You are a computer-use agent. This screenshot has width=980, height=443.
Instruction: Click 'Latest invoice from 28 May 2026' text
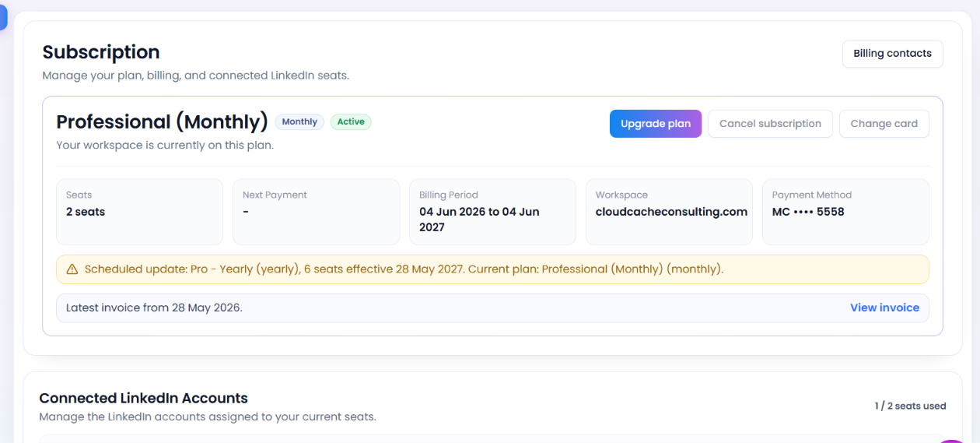point(154,308)
